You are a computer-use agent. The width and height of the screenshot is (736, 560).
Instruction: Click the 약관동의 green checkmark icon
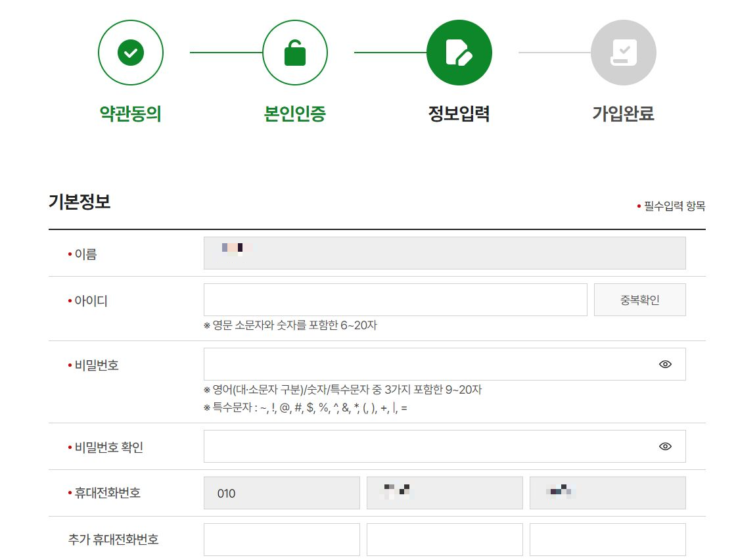click(x=130, y=53)
